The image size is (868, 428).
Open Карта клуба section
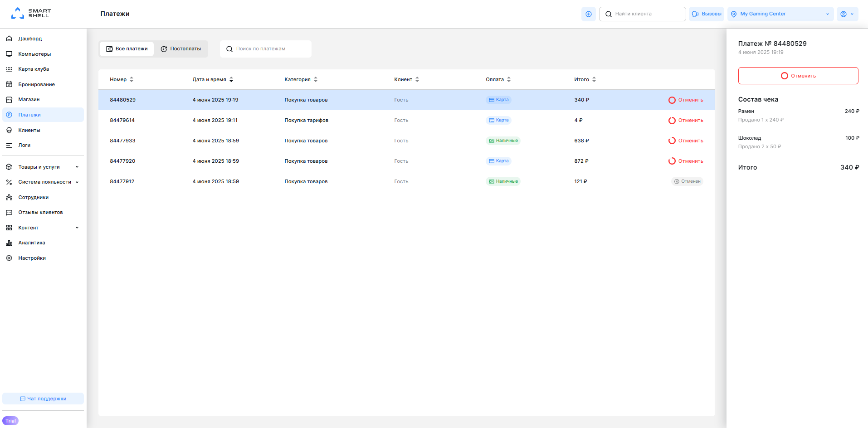tap(34, 69)
